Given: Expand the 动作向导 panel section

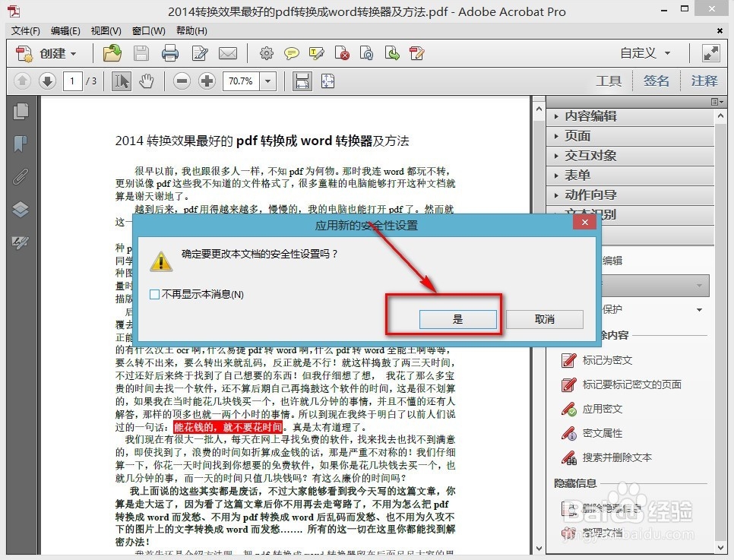Looking at the screenshot, I should pyautogui.click(x=630, y=195).
